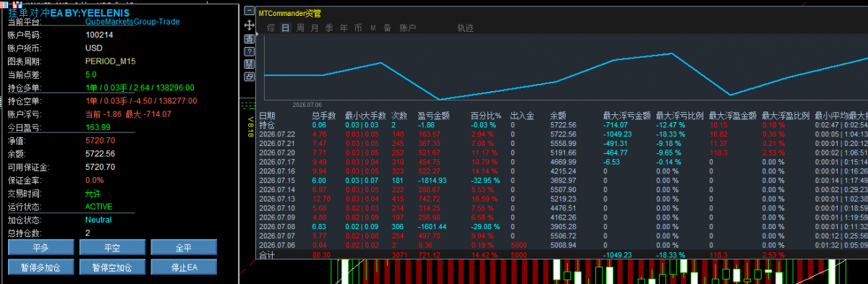Click the 清 clear icon
This screenshot has width=868, height=284.
249,38
